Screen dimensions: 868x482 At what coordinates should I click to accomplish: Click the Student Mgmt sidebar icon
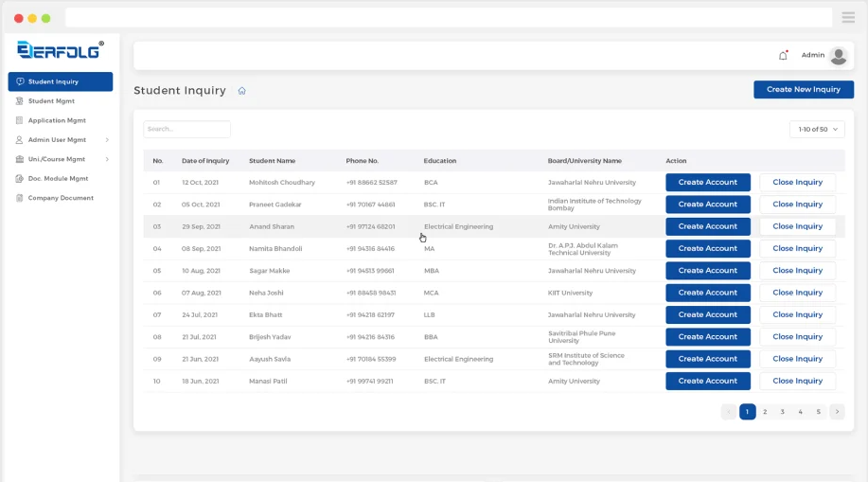tap(20, 101)
